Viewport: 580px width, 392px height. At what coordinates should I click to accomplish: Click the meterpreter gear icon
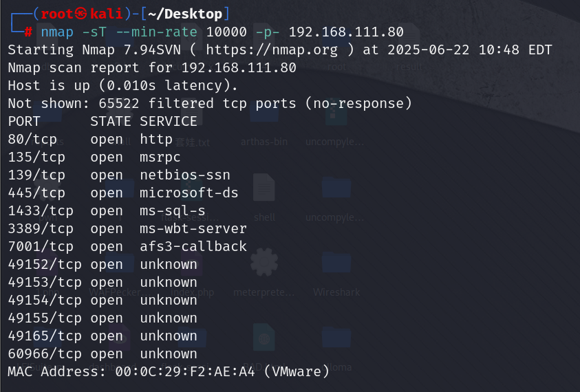(264, 262)
